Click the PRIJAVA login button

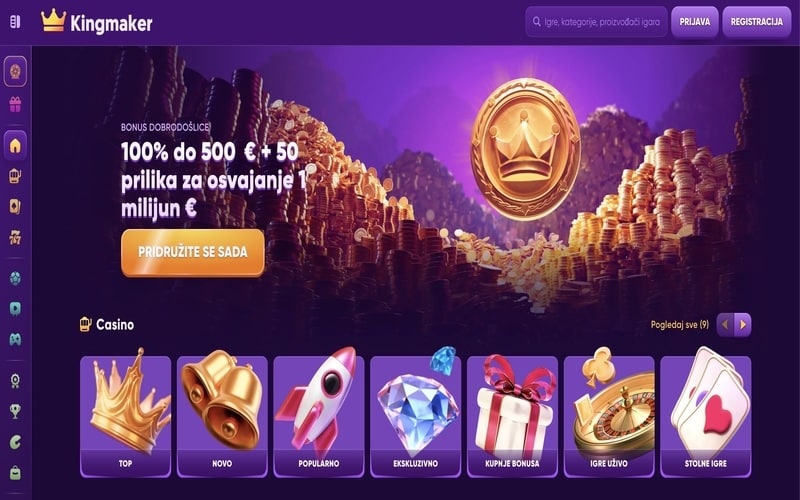[x=694, y=22]
